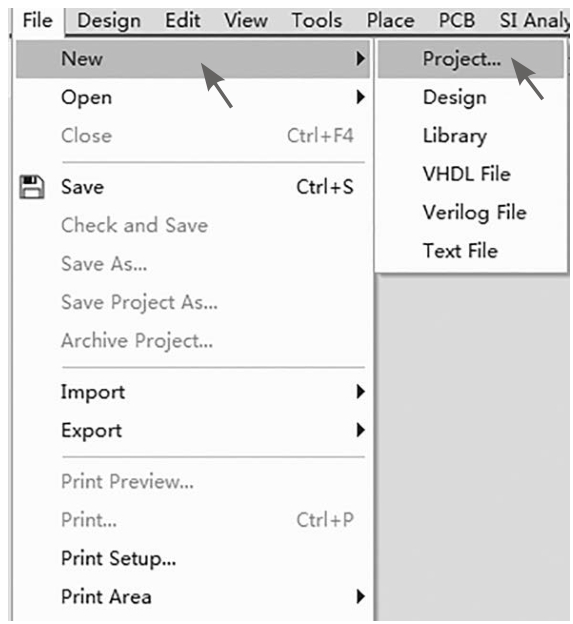The height and width of the screenshot is (624, 573).
Task: Expand the New submenu arrow
Action: pos(360,58)
